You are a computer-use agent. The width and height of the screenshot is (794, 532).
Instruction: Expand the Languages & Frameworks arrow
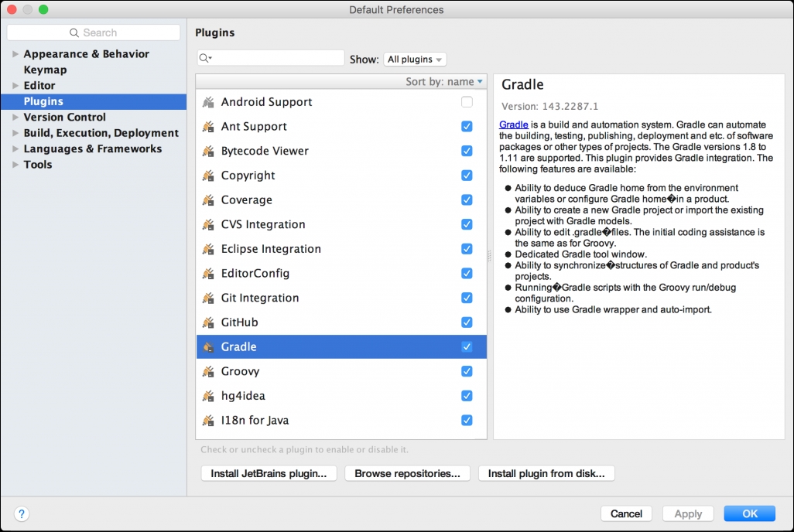15,148
